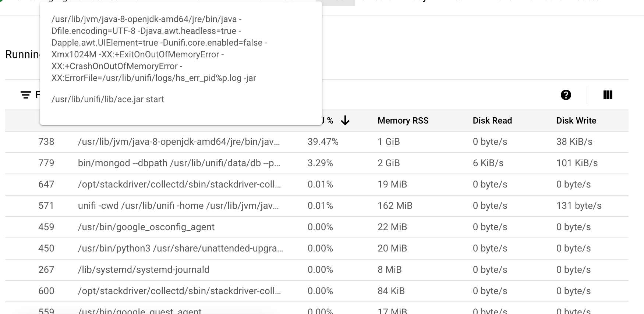Image resolution: width=644 pixels, height=314 pixels.
Task: Click the descending sort arrow for CPU
Action: click(345, 121)
